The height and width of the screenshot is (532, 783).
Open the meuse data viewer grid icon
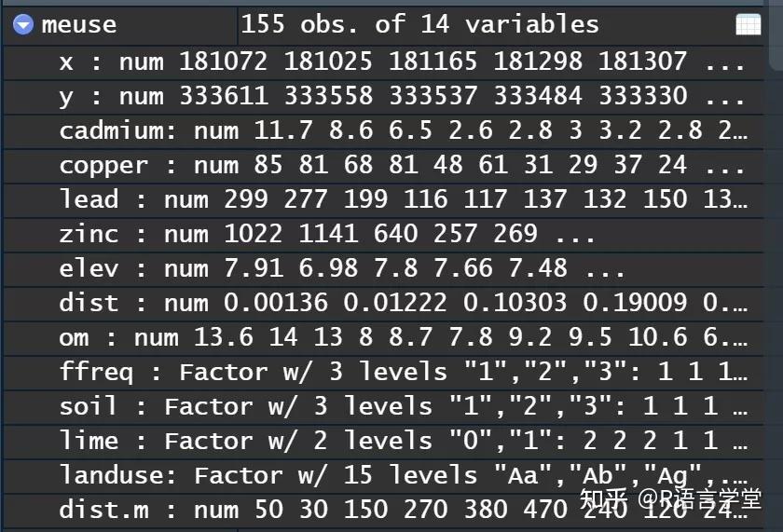(x=748, y=25)
